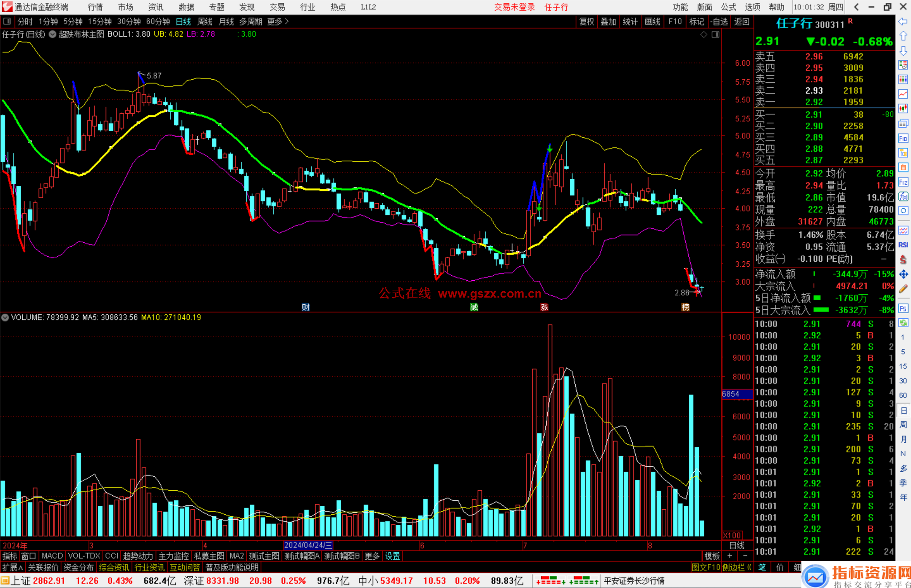Click the green refresh sidebar icon

pos(903,323)
